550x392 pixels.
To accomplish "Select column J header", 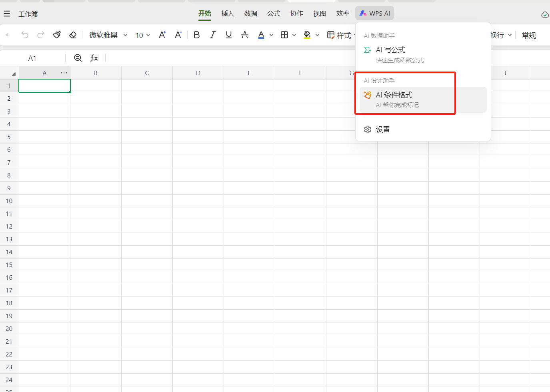I will [x=505, y=73].
